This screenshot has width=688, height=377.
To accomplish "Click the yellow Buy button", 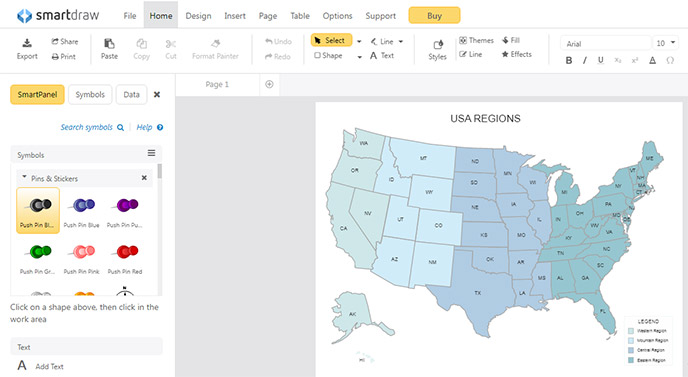I will tap(434, 16).
